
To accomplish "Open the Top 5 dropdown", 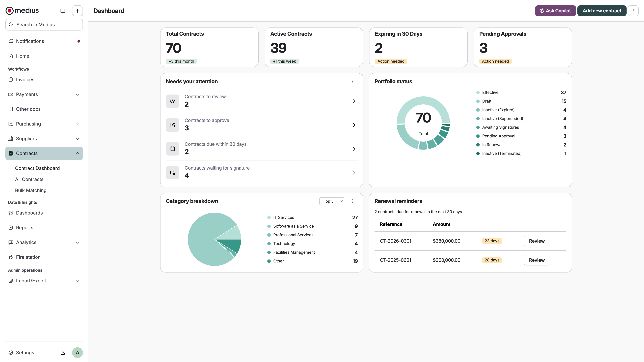I will [332, 201].
